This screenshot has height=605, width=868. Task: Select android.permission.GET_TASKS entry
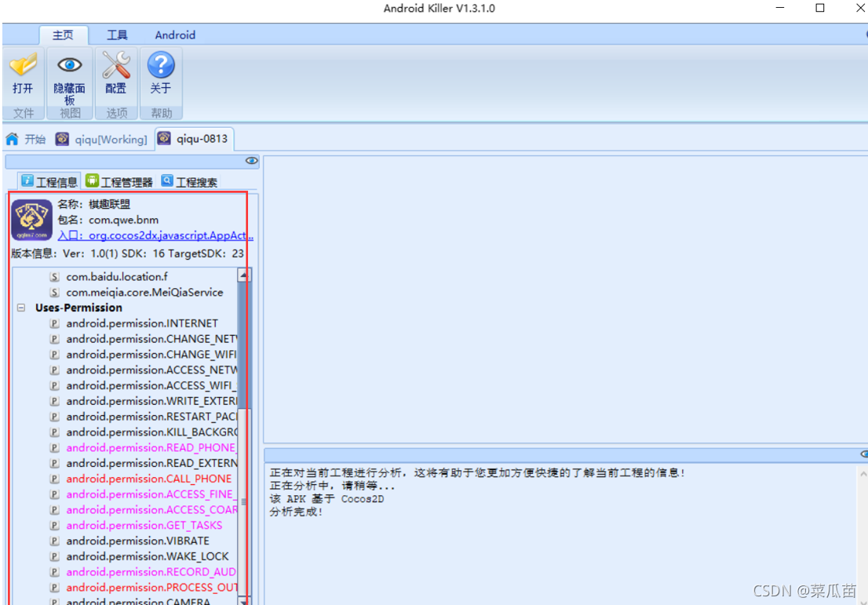(144, 524)
